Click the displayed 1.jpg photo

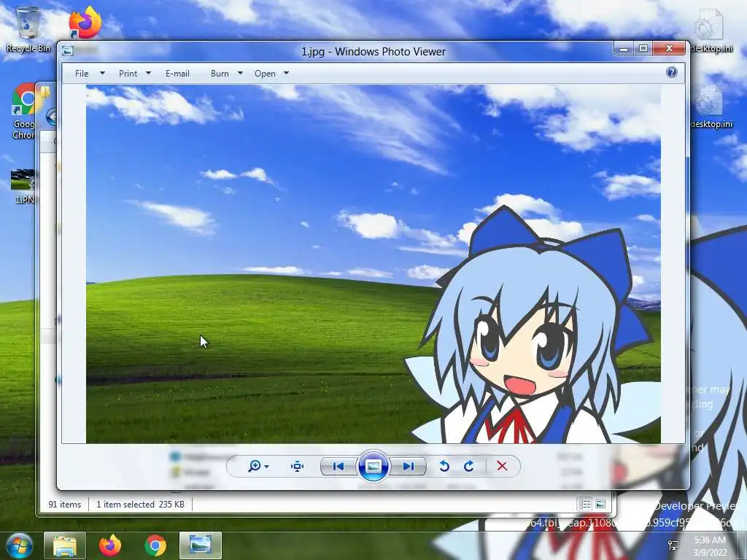[x=373, y=264]
